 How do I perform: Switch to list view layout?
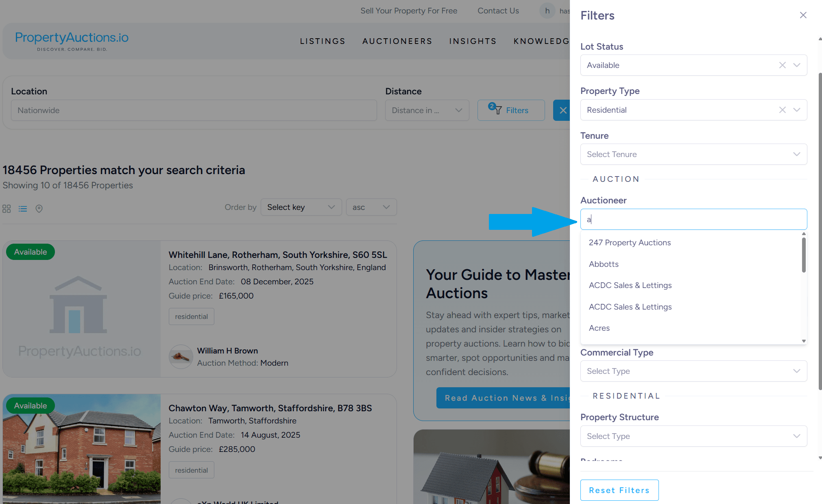coord(23,209)
